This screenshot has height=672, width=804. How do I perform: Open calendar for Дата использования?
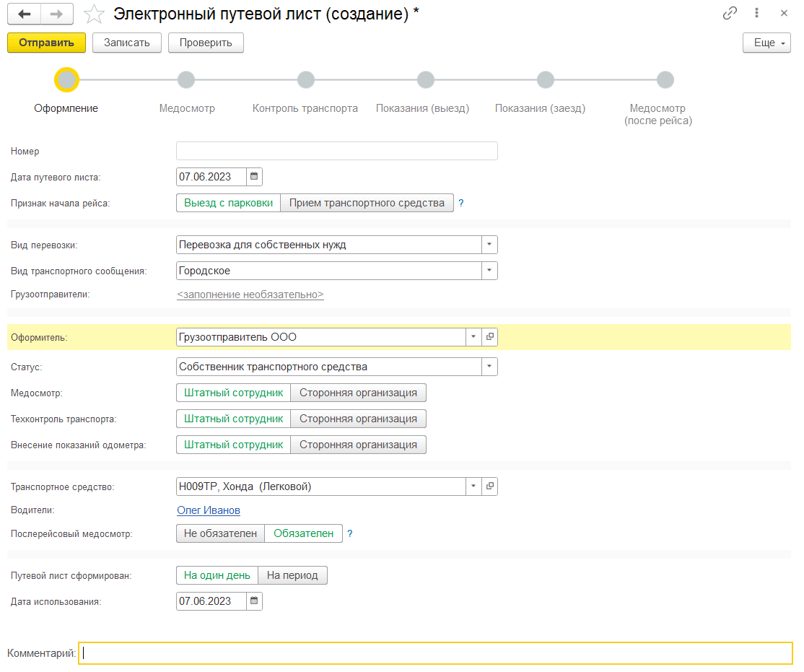[x=253, y=601]
